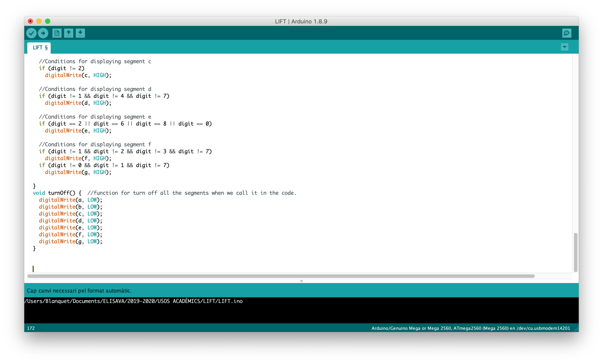The image size is (603, 364).
Task: Click 'digitalWrite(f, HIGH);' line
Action: pyautogui.click(x=78, y=158)
